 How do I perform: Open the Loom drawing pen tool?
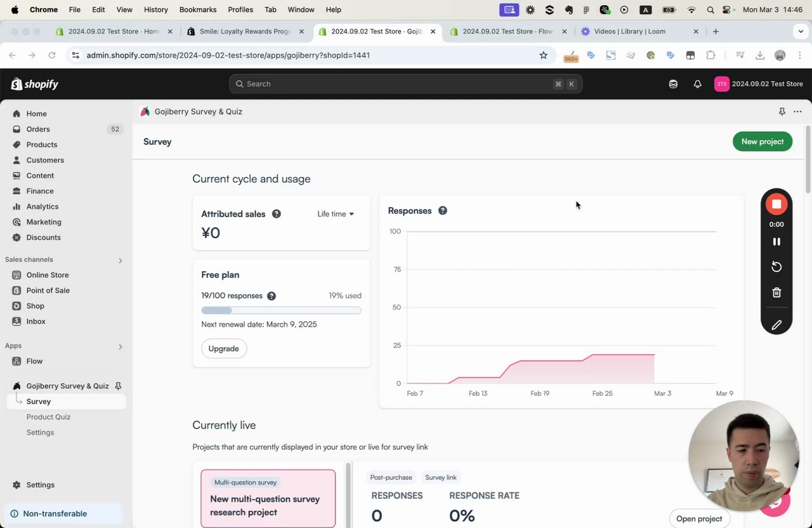[776, 325]
